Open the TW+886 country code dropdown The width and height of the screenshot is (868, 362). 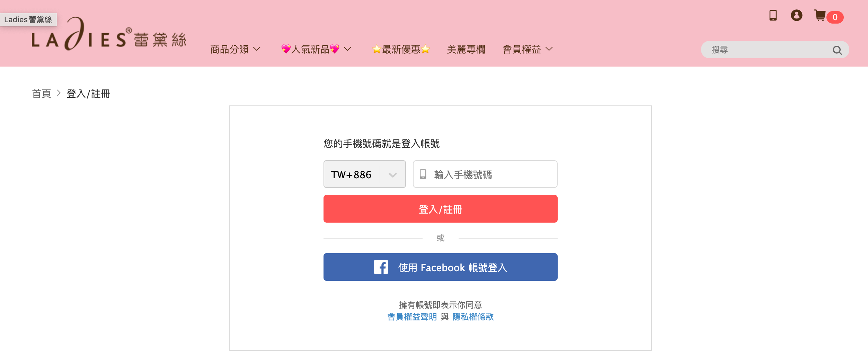[364, 174]
